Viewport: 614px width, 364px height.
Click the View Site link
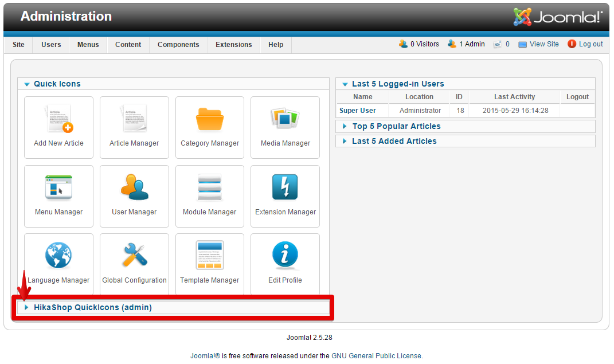pos(544,44)
